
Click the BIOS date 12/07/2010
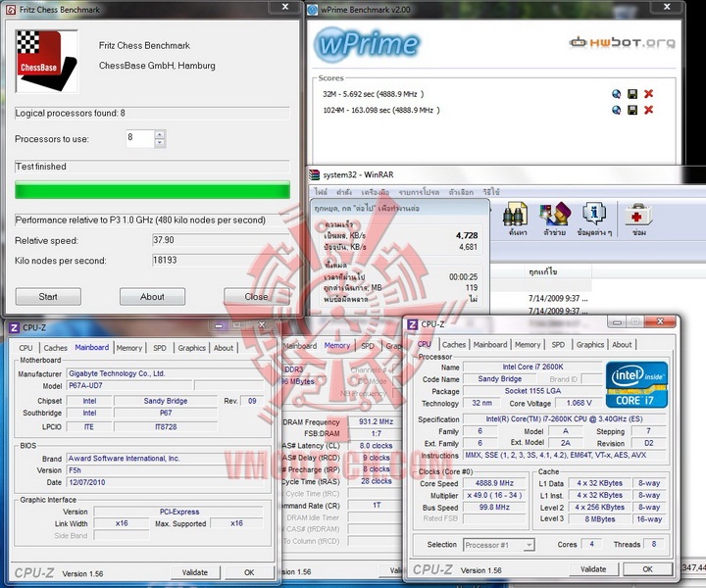pos(165,482)
